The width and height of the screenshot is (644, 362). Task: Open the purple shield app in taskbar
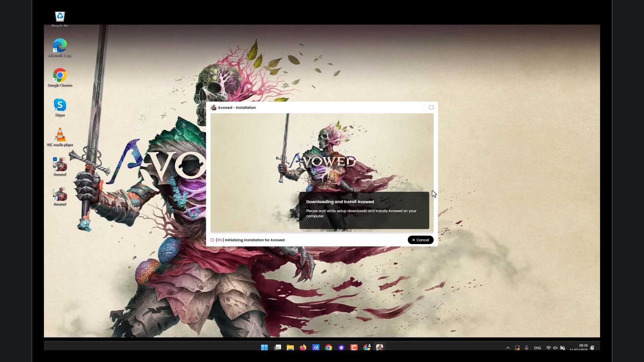point(341,348)
